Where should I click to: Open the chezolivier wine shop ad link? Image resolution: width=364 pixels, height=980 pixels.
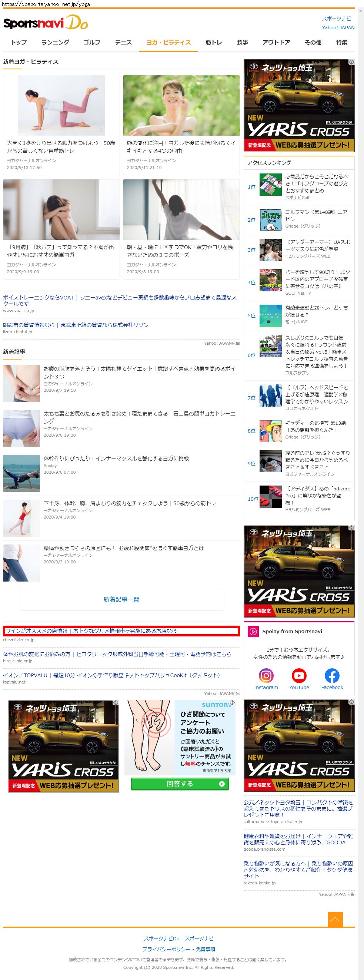(x=91, y=631)
